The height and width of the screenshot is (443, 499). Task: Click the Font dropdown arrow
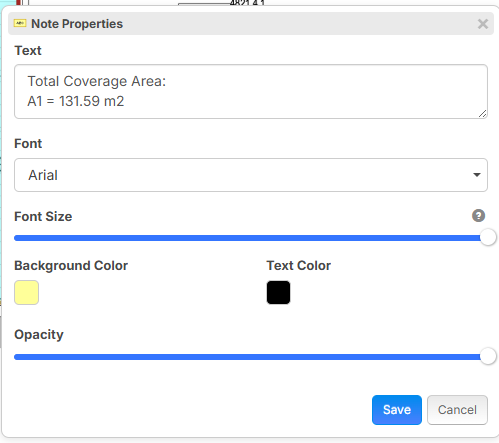tap(477, 175)
